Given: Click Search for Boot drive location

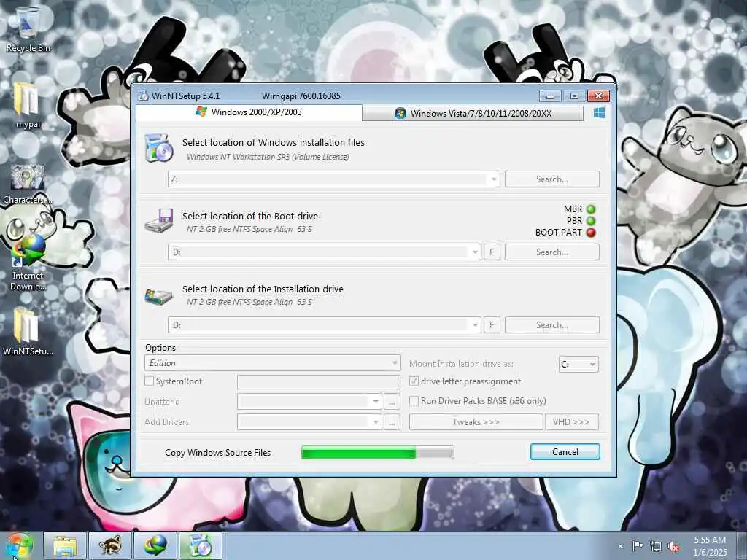Looking at the screenshot, I should tap(552, 252).
